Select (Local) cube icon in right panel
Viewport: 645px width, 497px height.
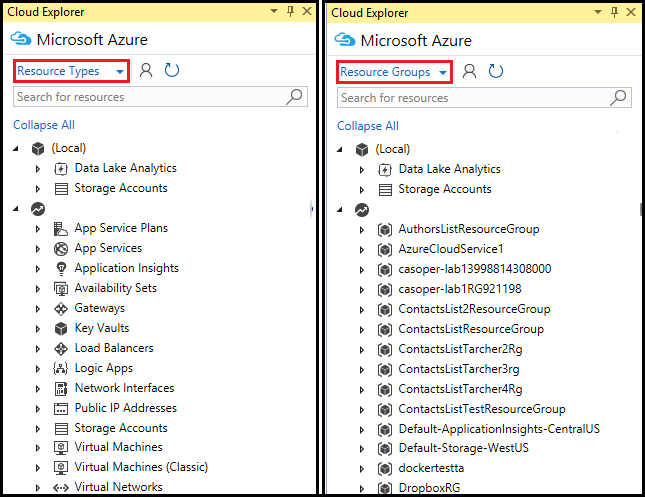[362, 150]
